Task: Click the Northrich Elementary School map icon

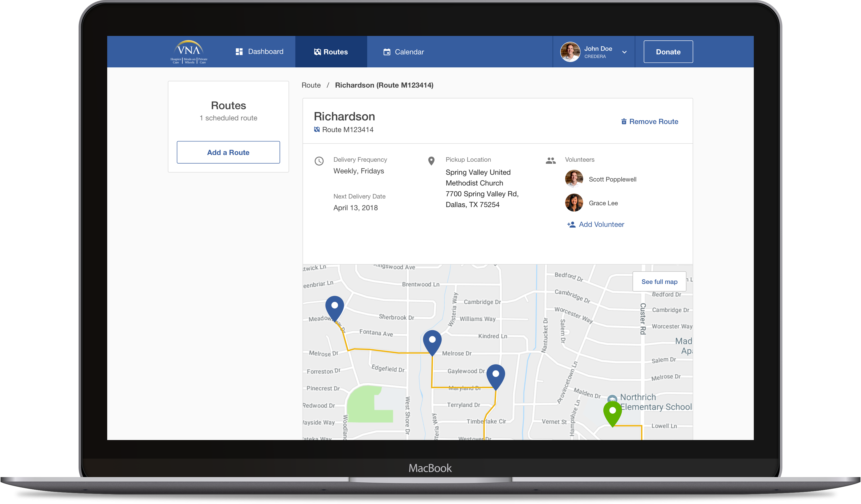Action: click(x=612, y=398)
